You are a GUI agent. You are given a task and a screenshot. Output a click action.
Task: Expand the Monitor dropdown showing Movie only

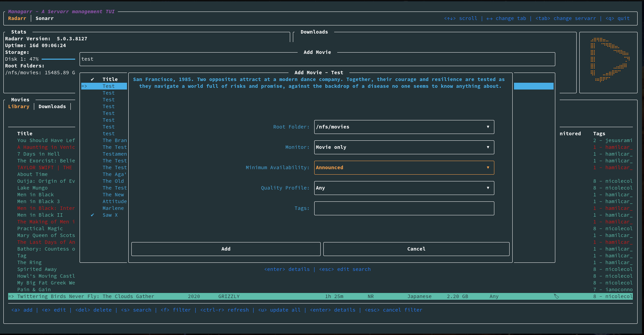[x=404, y=147]
